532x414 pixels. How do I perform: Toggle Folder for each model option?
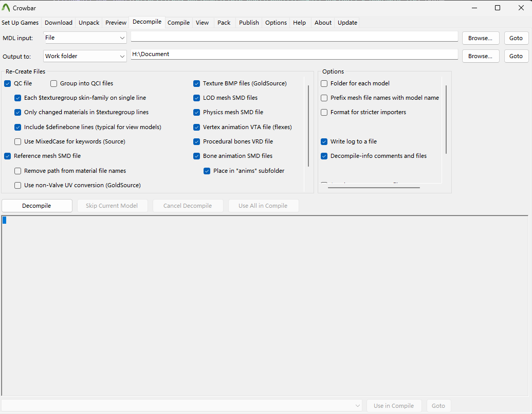coord(324,83)
